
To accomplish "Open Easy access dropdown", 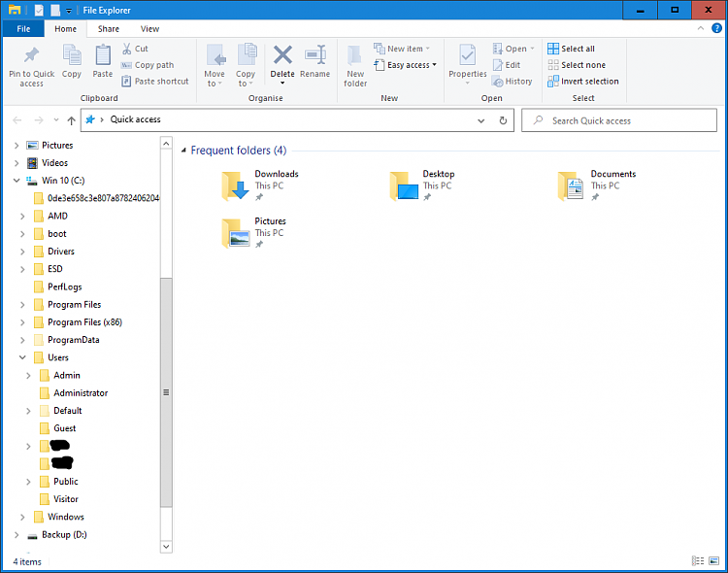I will (406, 65).
